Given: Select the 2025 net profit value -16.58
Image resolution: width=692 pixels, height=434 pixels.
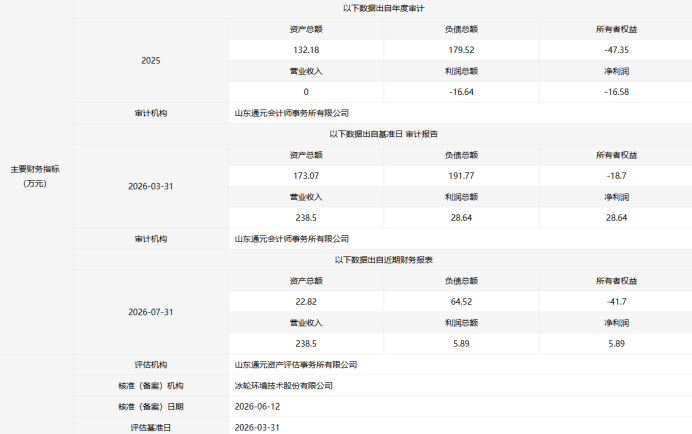Looking at the screenshot, I should [x=617, y=92].
